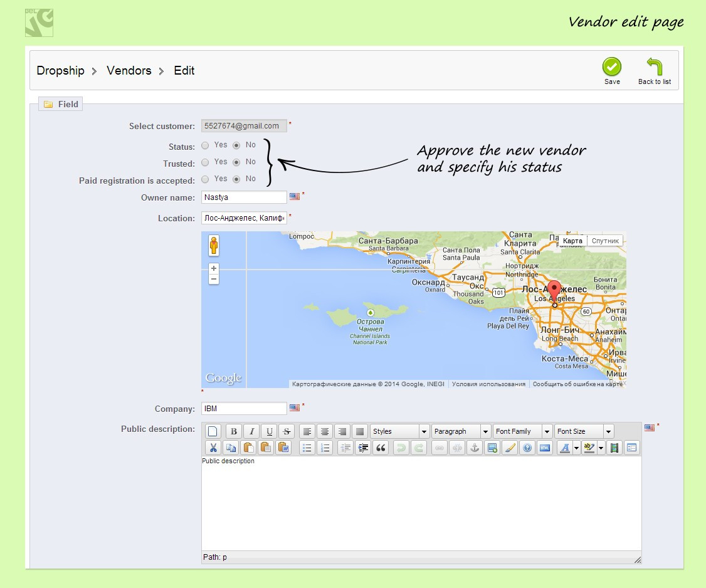The height and width of the screenshot is (588, 706).
Task: Click the green Save icon
Action: click(611, 67)
